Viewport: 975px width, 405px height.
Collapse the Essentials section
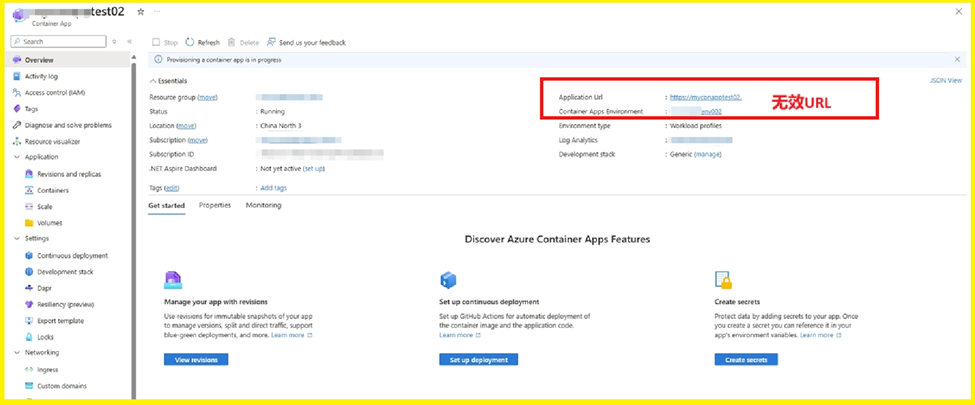tap(152, 80)
